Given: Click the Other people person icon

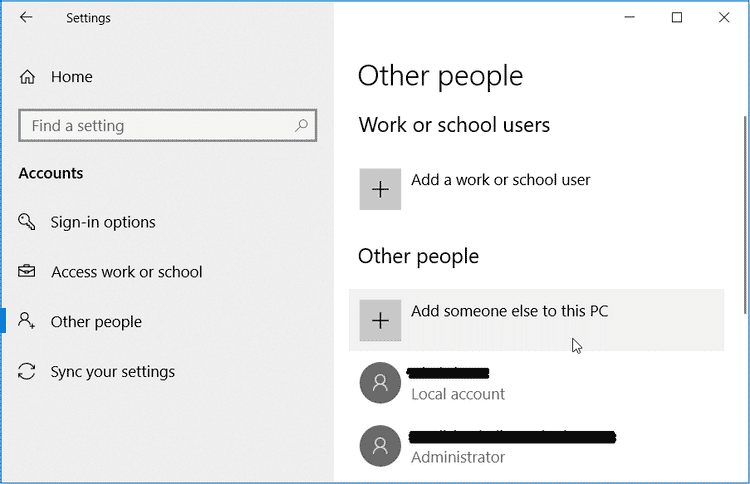Looking at the screenshot, I should click(x=28, y=322).
